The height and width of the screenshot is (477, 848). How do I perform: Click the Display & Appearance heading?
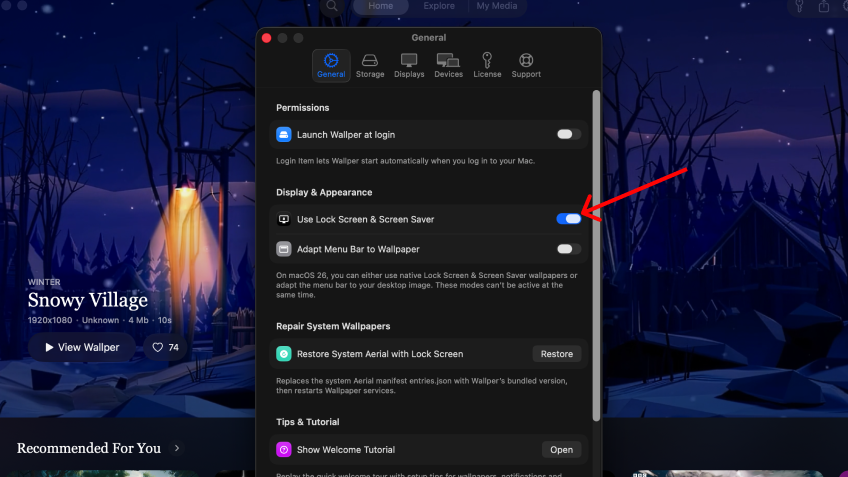click(324, 192)
